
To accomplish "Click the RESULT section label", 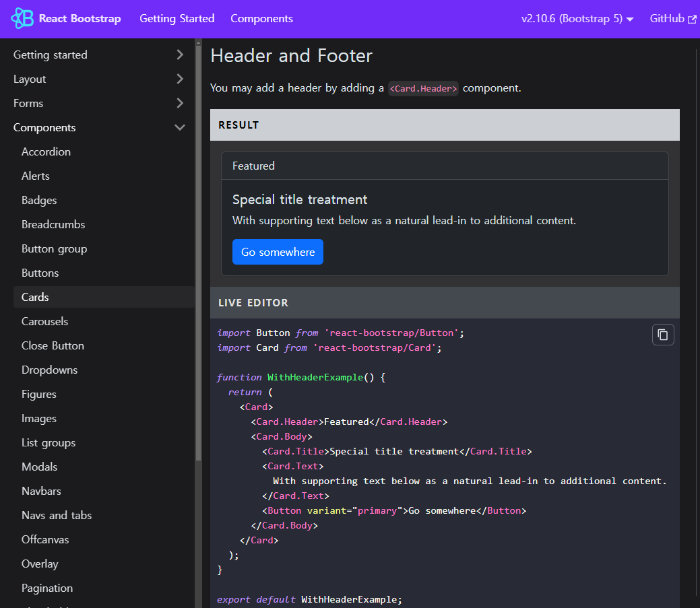I will (238, 125).
